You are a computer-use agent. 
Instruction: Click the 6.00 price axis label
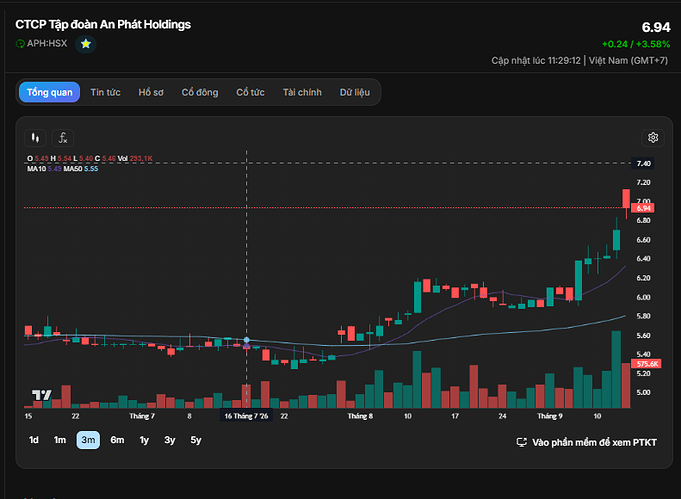tap(643, 297)
